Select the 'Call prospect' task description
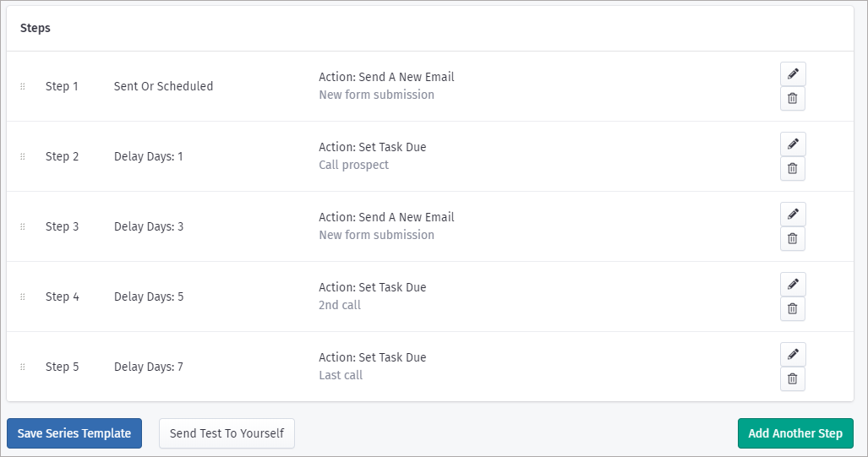This screenshot has height=457, width=868. (x=353, y=165)
